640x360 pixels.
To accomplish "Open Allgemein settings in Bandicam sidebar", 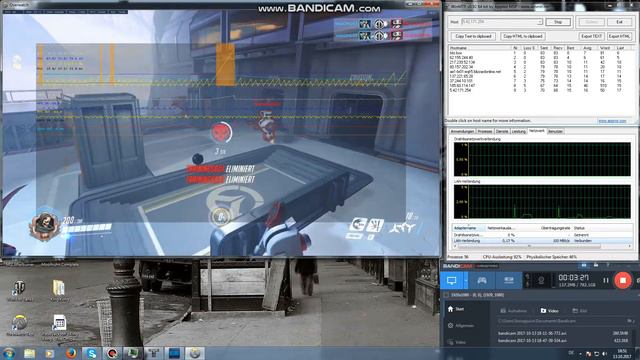I will [461, 326].
